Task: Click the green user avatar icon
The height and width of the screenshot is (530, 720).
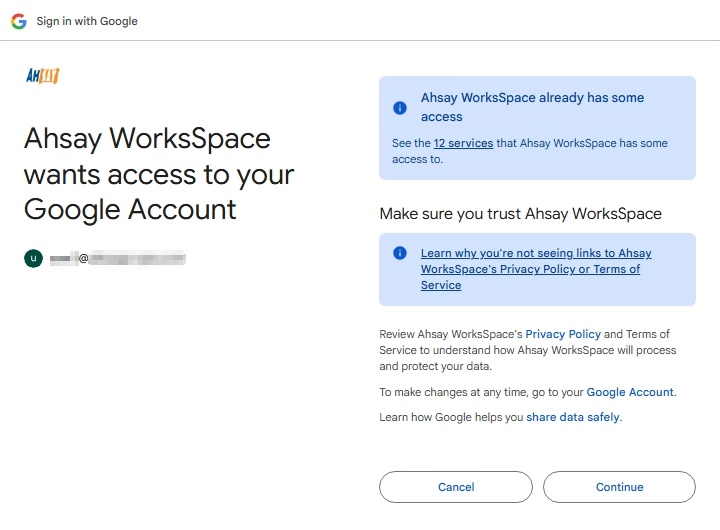Action: pyautogui.click(x=34, y=258)
